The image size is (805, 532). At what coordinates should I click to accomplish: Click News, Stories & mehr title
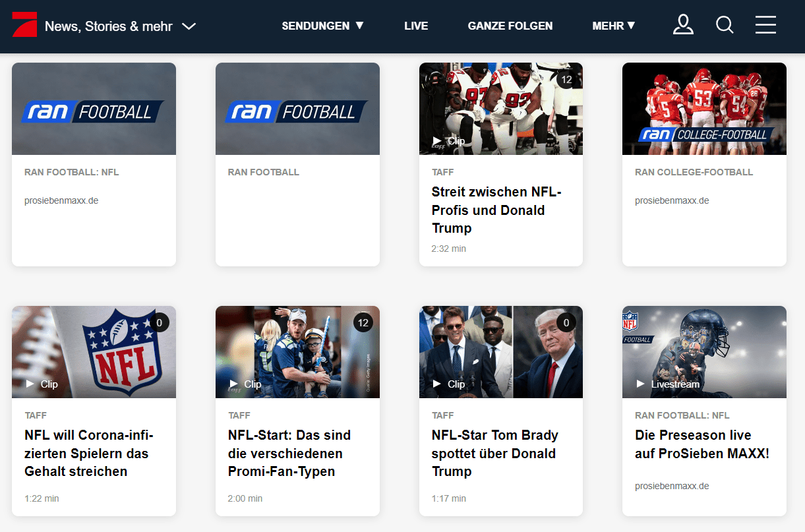(108, 26)
